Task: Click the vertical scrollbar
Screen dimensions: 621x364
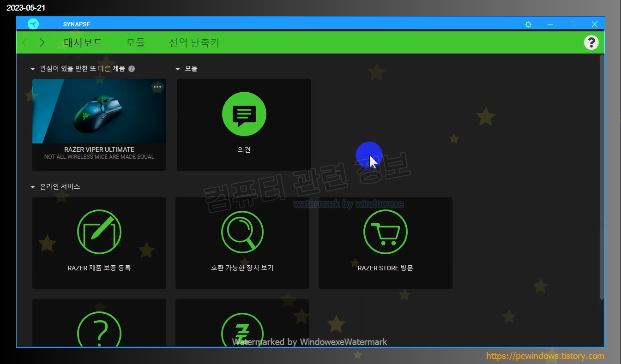Action: click(602, 177)
